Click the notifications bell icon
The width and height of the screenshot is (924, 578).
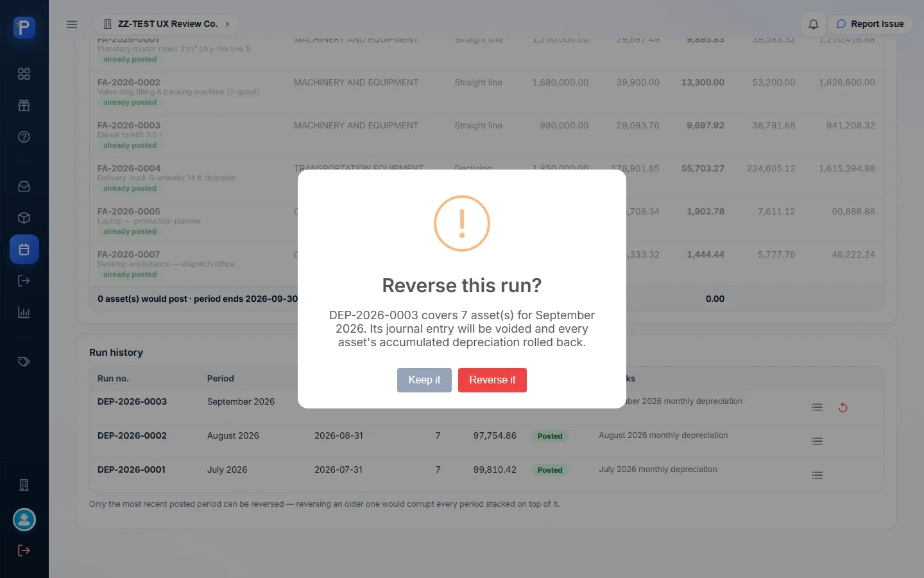pos(813,24)
